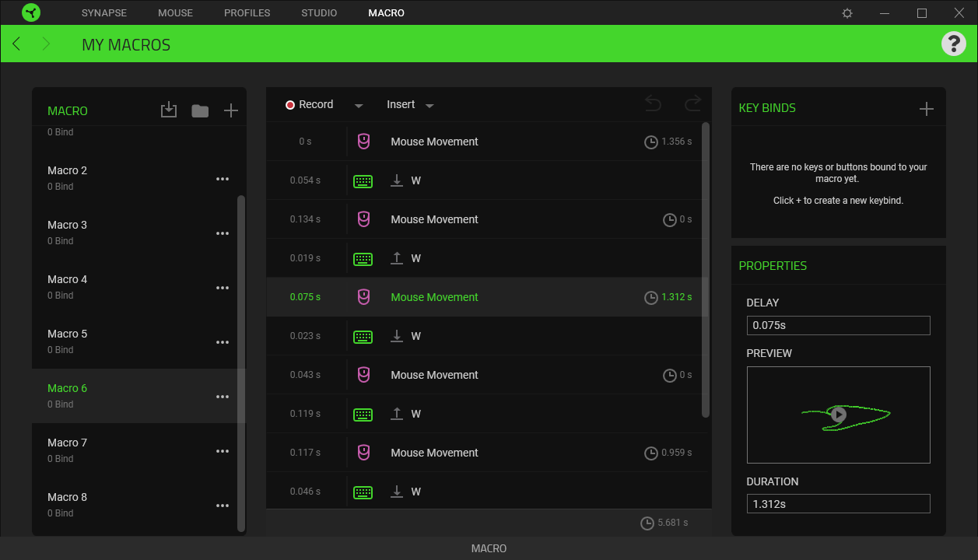Click the macro list scrollbar
The height and width of the screenshot is (560, 978).
point(241,363)
